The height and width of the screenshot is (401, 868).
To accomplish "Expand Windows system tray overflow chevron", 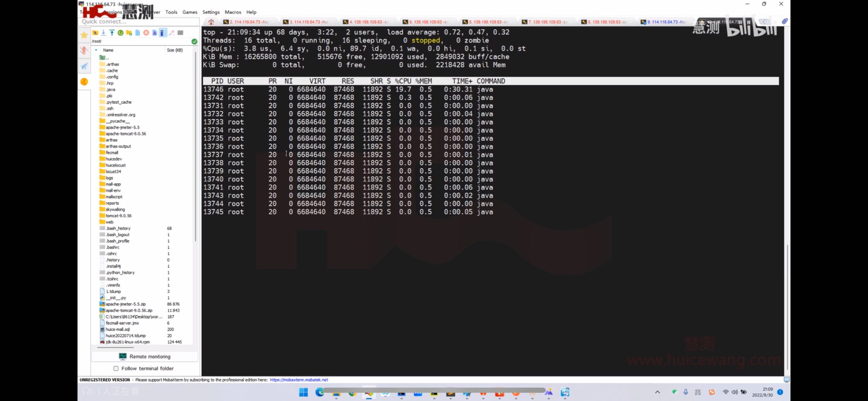I will coord(657,392).
